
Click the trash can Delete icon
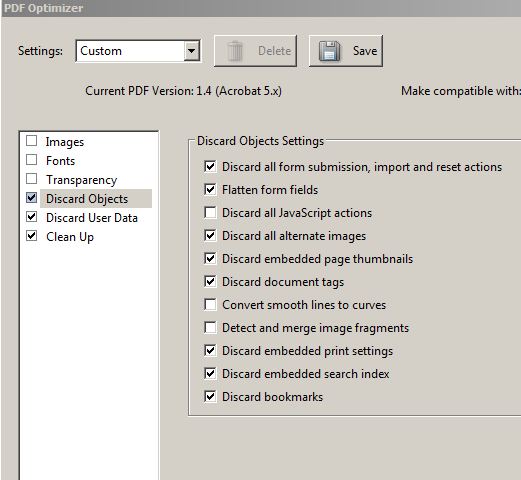click(x=235, y=51)
